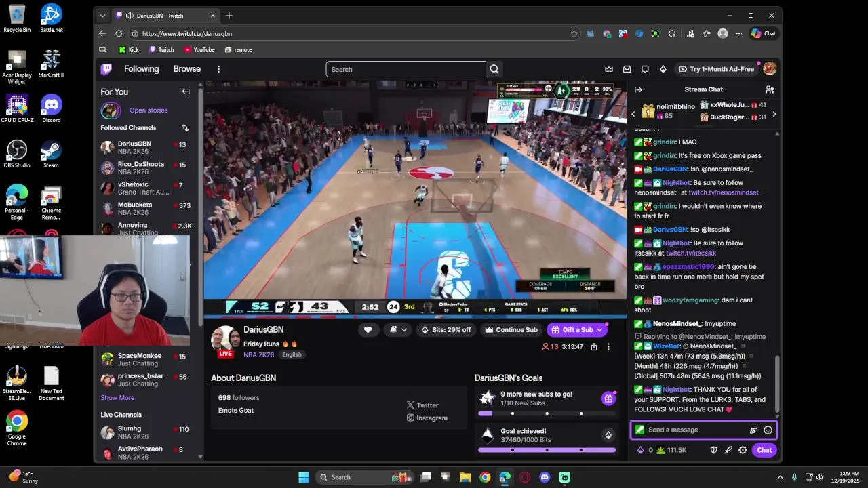
Task: Click Try 1-Month Ad-Free button
Action: [x=716, y=69]
